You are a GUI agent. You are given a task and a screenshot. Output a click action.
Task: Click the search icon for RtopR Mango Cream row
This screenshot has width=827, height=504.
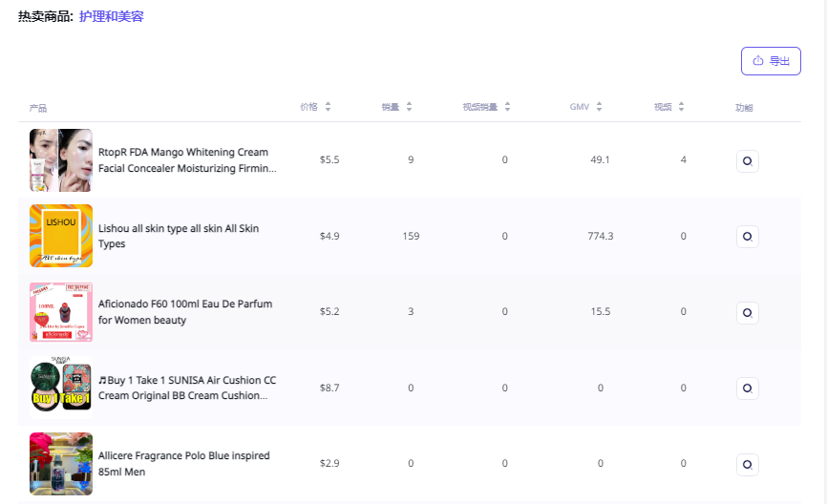tap(748, 161)
